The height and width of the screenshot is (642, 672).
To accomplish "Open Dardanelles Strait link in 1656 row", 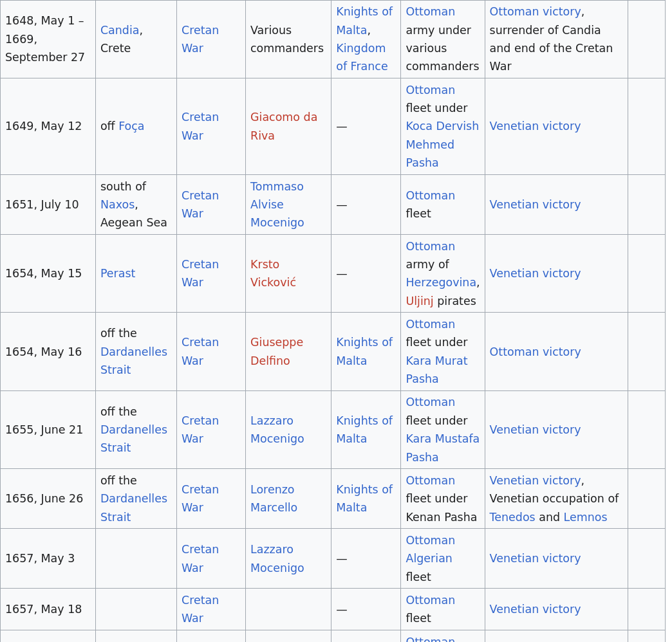I will pos(134,508).
